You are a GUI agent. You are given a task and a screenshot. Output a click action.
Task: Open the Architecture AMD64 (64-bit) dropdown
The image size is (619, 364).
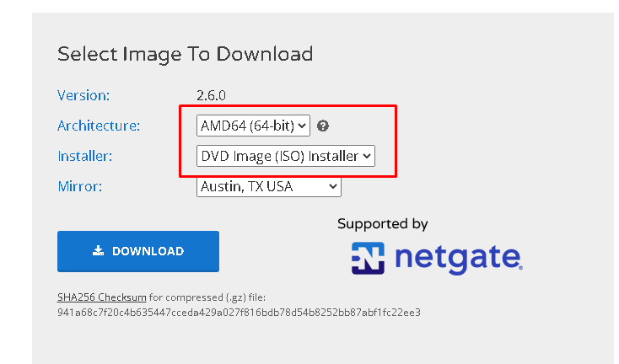point(253,126)
